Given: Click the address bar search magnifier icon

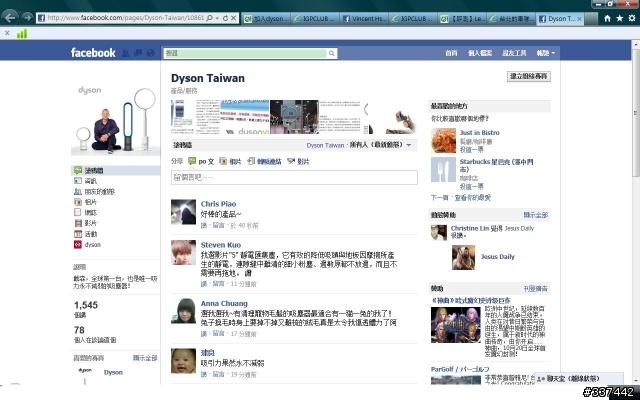Looking at the screenshot, I should point(209,18).
